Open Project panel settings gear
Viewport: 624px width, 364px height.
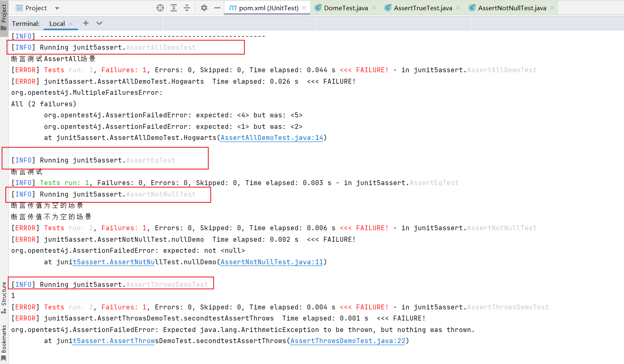tap(204, 8)
